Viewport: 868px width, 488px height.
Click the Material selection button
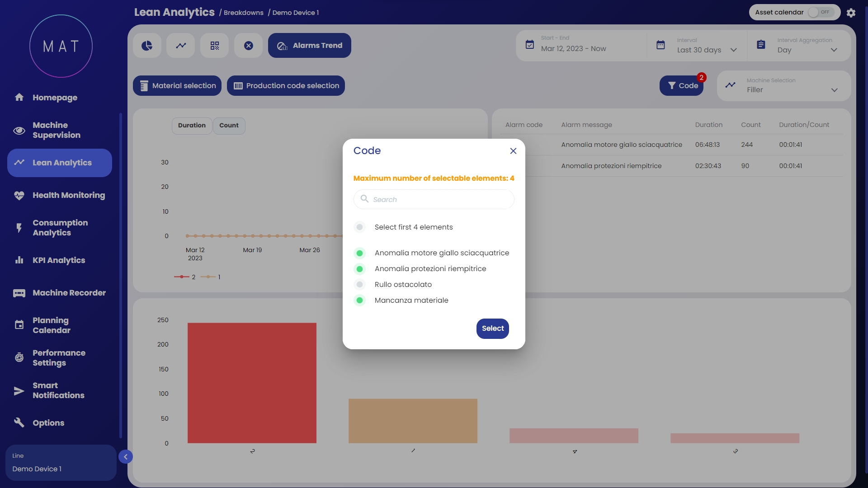click(177, 86)
